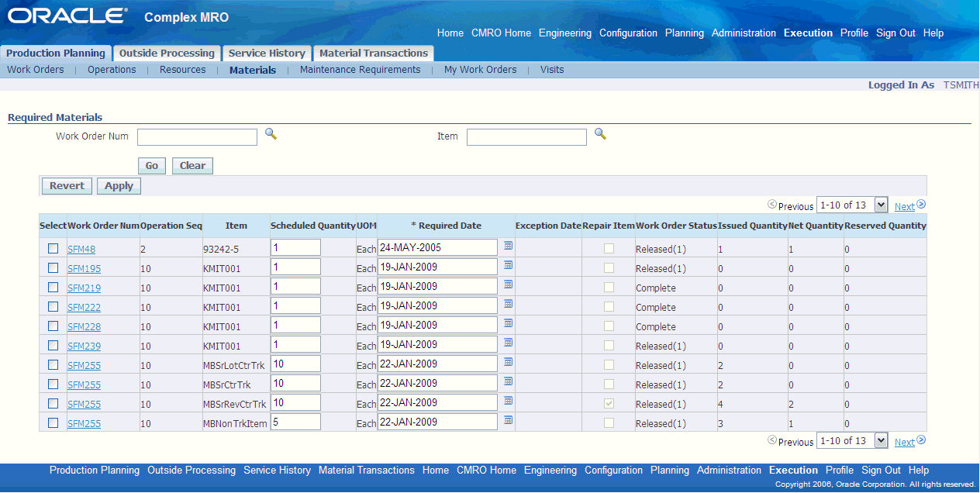980x493 pixels.
Task: Open date picker for SFM228 row
Action: coord(509,322)
